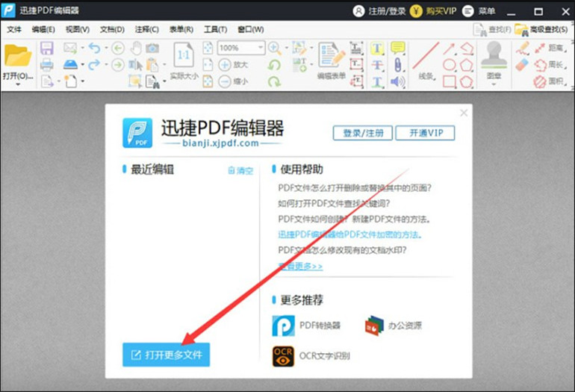
Task: Open the 注释(C) menu
Action: (x=146, y=29)
